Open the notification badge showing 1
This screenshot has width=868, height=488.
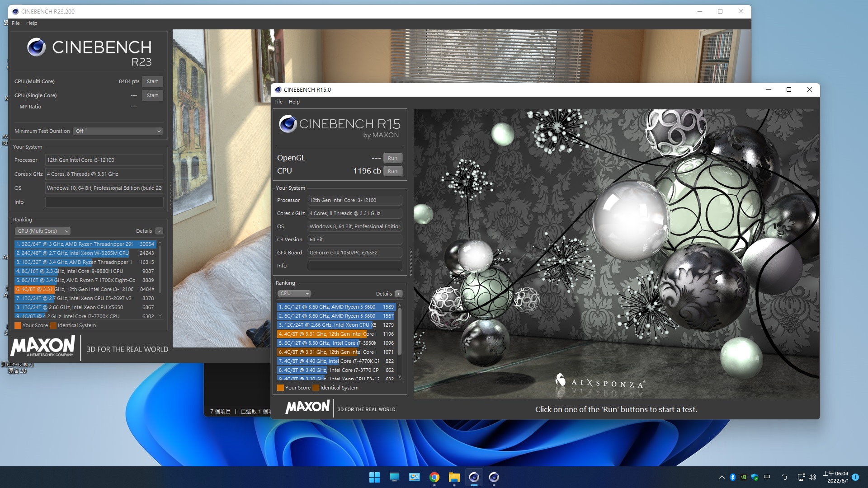(x=855, y=477)
